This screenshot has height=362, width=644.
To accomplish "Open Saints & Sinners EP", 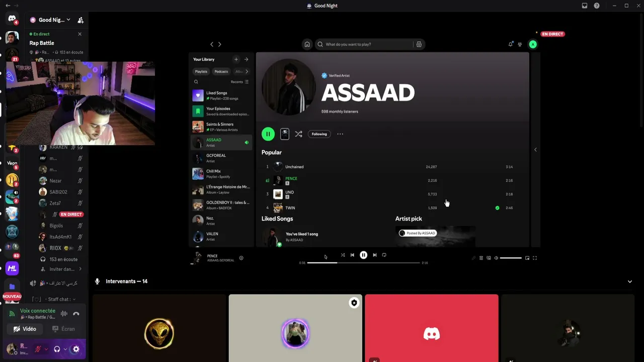I will [221, 127].
